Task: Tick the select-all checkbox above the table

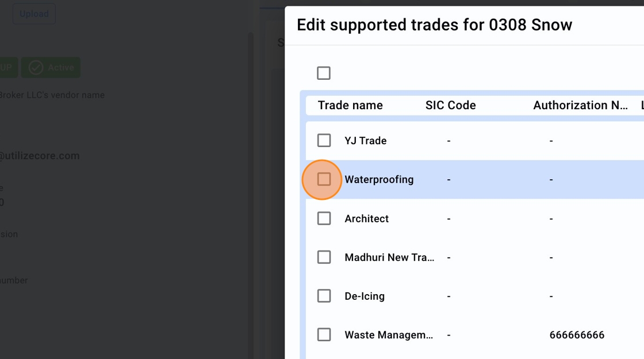Action: (324, 73)
